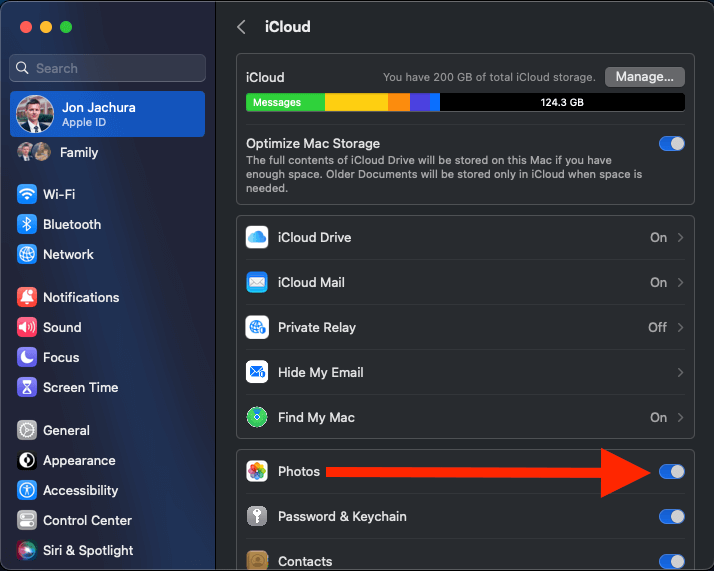The width and height of the screenshot is (714, 571).
Task: Click Jon Jachura profile picture
Action: tap(35, 114)
